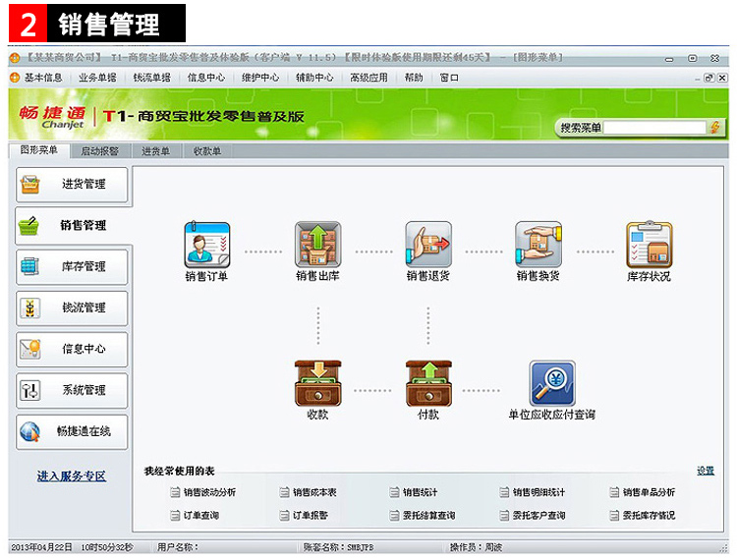Screen dimensions: 737x560
Task: Open the 业务单据 menu
Action: coord(97,78)
